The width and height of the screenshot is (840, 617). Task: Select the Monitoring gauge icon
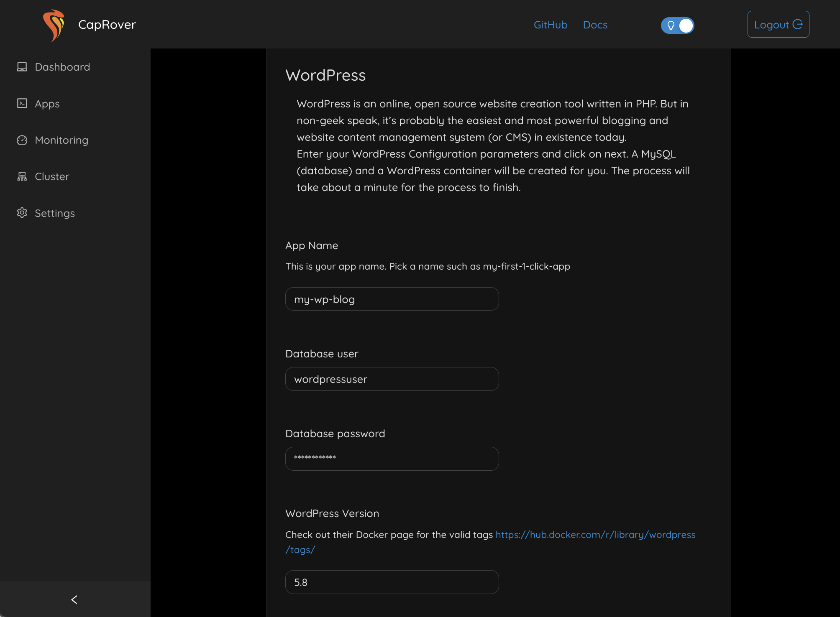tap(22, 140)
